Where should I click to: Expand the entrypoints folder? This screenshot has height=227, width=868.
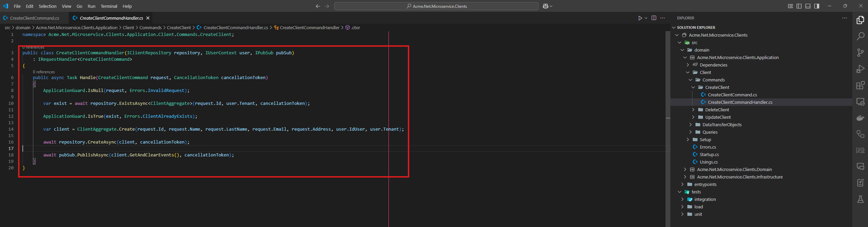(x=682, y=184)
